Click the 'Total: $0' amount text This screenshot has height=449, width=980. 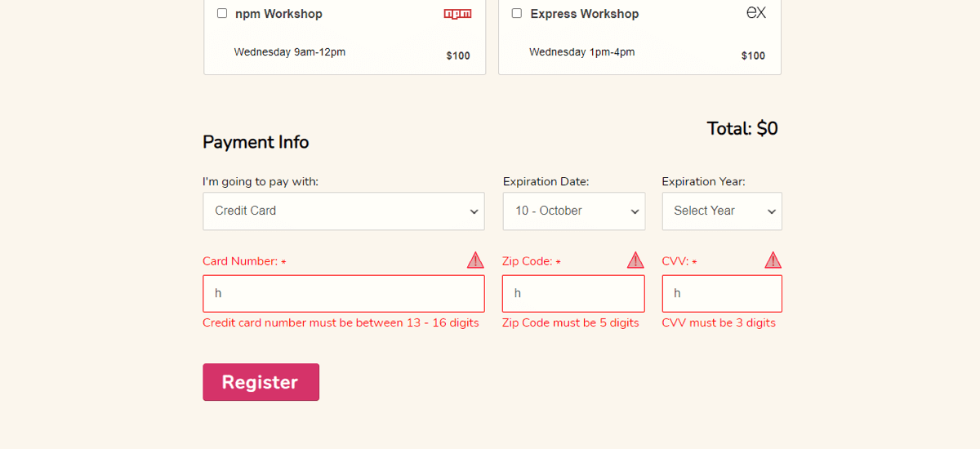[x=742, y=128]
